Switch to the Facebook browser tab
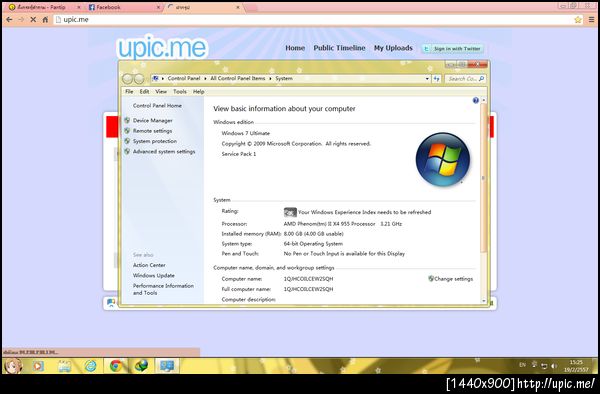Screen dimensions: 600x394 click(x=123, y=7)
